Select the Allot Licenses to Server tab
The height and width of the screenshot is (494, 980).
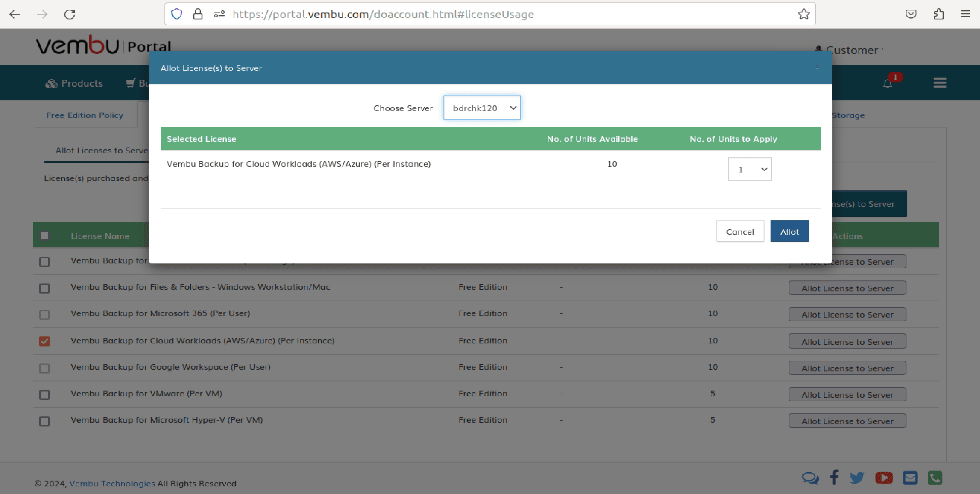pos(102,150)
